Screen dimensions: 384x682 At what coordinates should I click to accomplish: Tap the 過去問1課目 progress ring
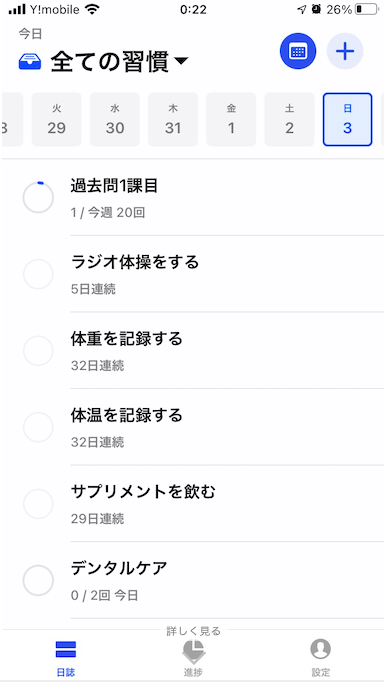coord(38,198)
